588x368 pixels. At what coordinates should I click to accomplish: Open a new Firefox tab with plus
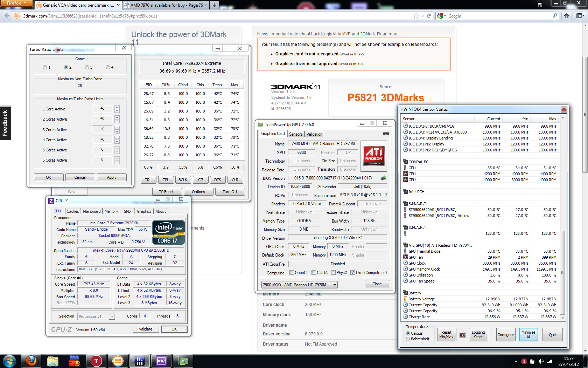click(215, 5)
